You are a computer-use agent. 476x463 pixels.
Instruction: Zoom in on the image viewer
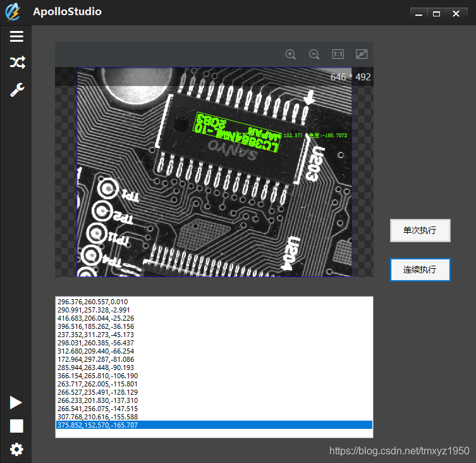(291, 54)
